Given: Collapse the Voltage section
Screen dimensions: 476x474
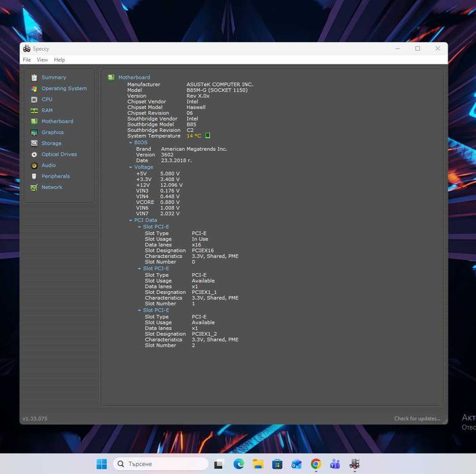Looking at the screenshot, I should coord(131,167).
